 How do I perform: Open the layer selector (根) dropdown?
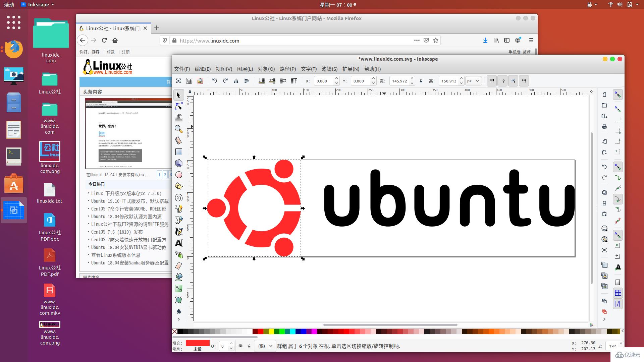(265, 346)
